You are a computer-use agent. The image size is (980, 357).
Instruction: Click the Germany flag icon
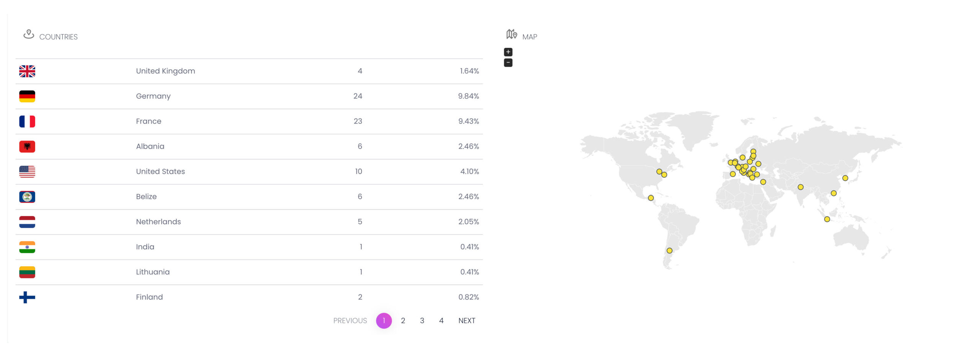point(27,96)
